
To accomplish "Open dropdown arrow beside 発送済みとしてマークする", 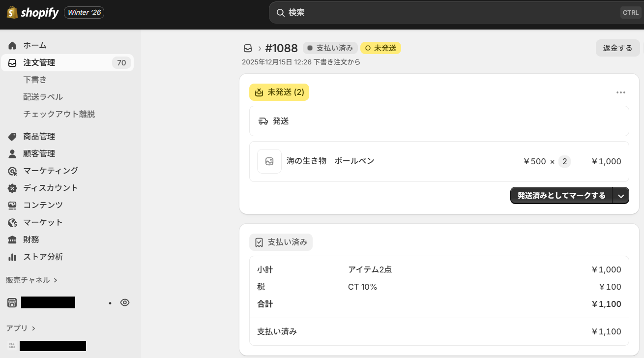I will pyautogui.click(x=621, y=196).
